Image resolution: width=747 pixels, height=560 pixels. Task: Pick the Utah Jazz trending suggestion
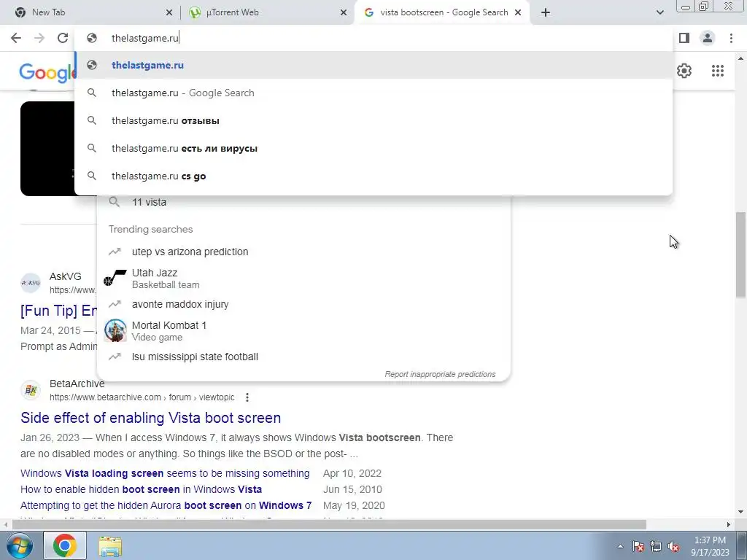tap(303, 278)
